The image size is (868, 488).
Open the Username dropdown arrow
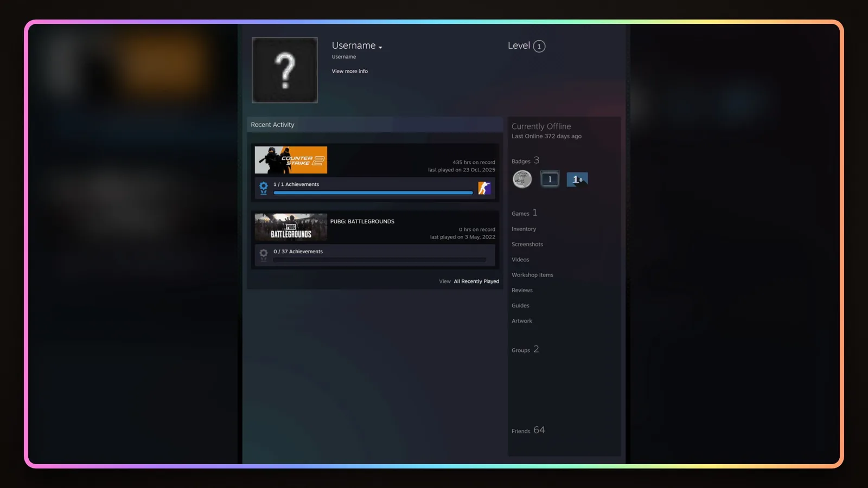tap(380, 48)
